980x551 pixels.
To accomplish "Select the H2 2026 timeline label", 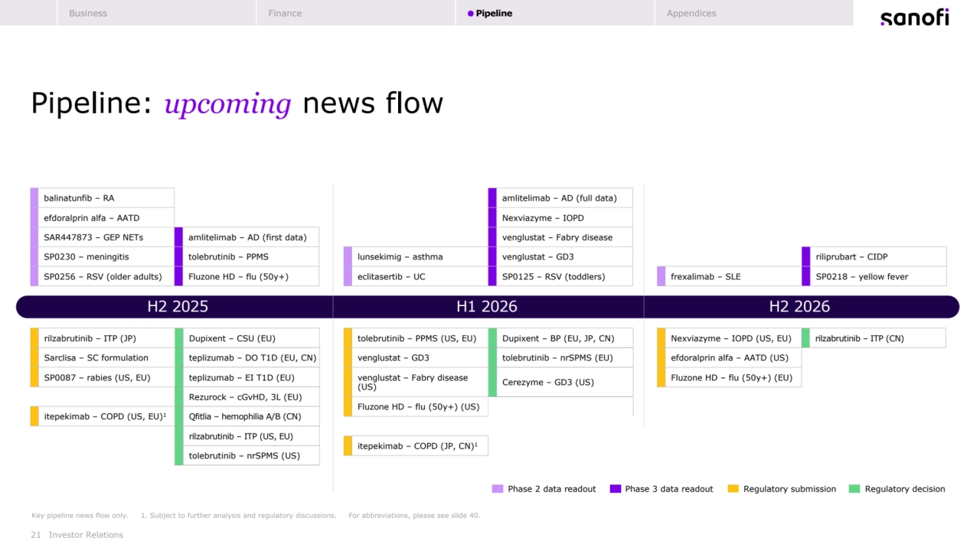I will (799, 307).
